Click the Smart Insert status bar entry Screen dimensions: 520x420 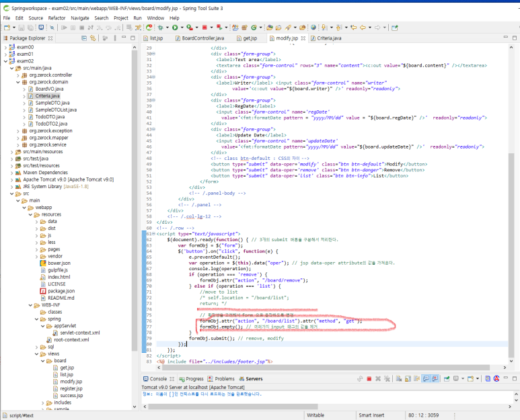[x=371, y=415]
